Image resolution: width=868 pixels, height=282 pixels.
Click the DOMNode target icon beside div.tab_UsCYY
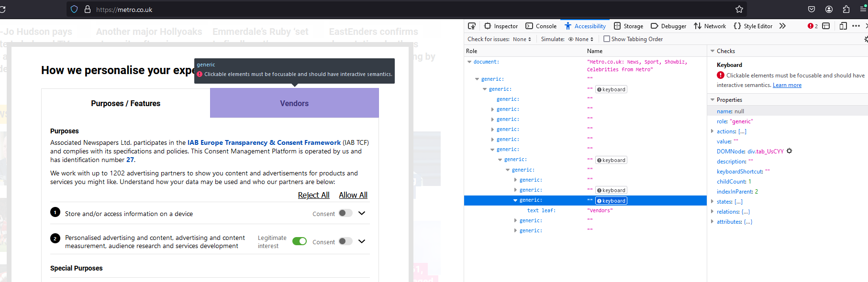790,151
